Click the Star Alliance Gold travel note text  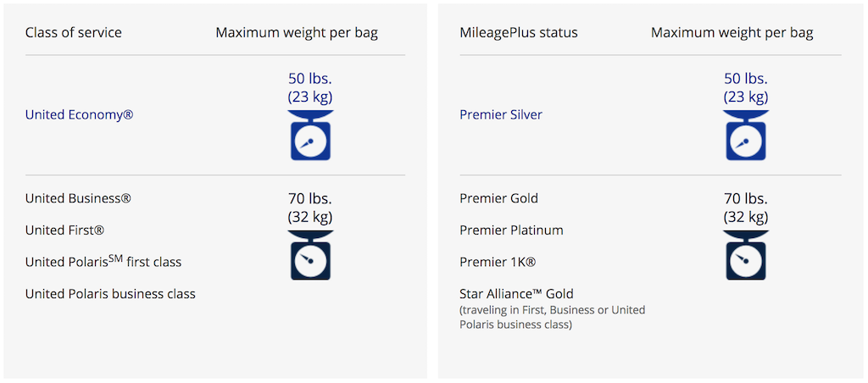pos(553,317)
